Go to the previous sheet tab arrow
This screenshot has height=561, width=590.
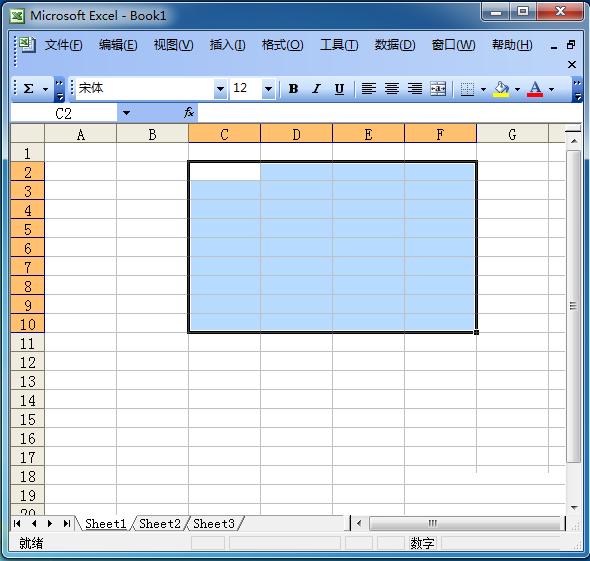(34, 523)
